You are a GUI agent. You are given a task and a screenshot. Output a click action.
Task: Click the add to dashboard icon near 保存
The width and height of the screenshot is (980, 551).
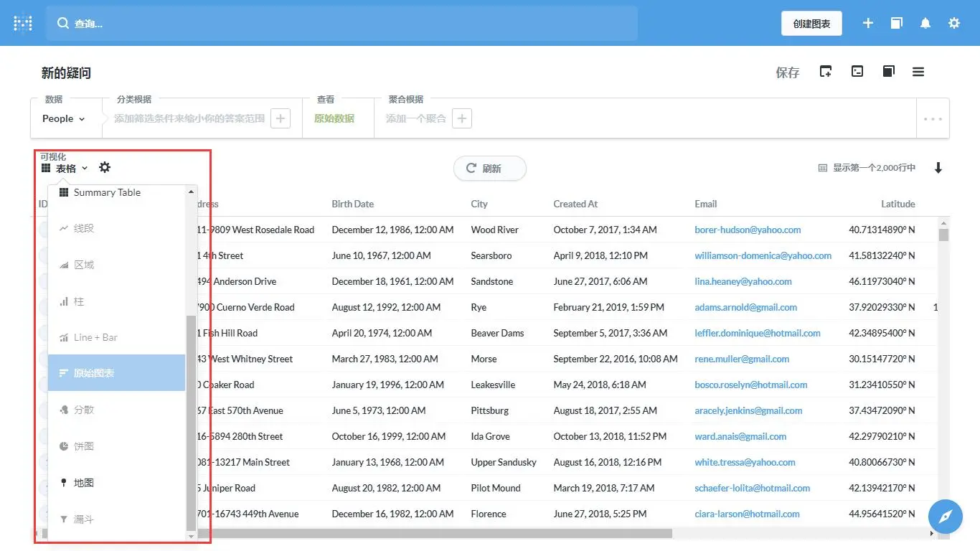(826, 71)
